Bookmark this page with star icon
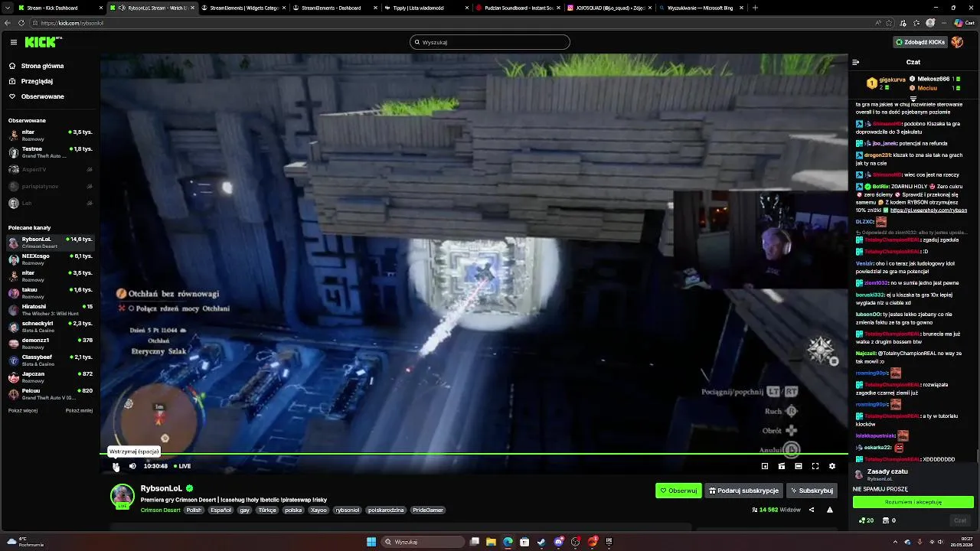The height and width of the screenshot is (551, 980). tap(890, 23)
